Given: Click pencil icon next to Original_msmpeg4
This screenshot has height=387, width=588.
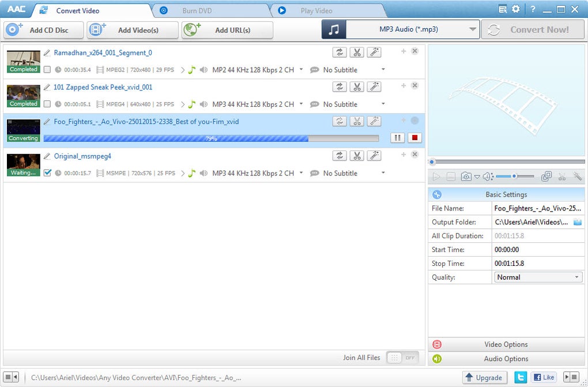Looking at the screenshot, I should pyautogui.click(x=47, y=156).
